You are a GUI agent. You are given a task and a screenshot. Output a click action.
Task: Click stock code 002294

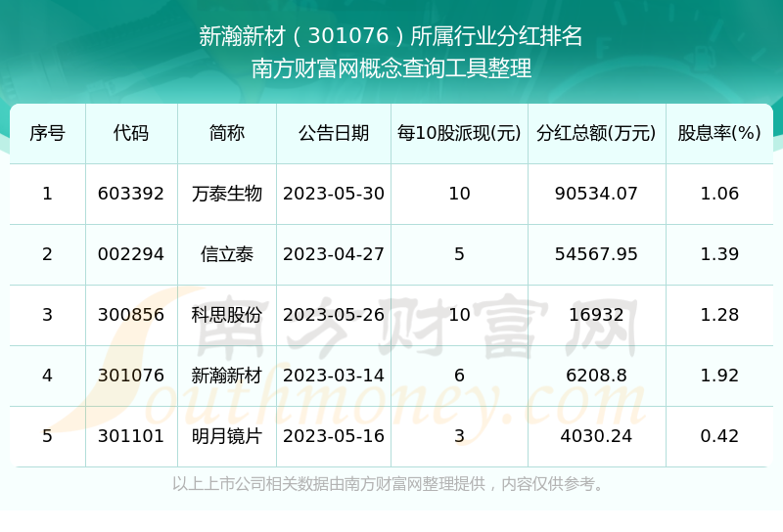click(x=131, y=254)
